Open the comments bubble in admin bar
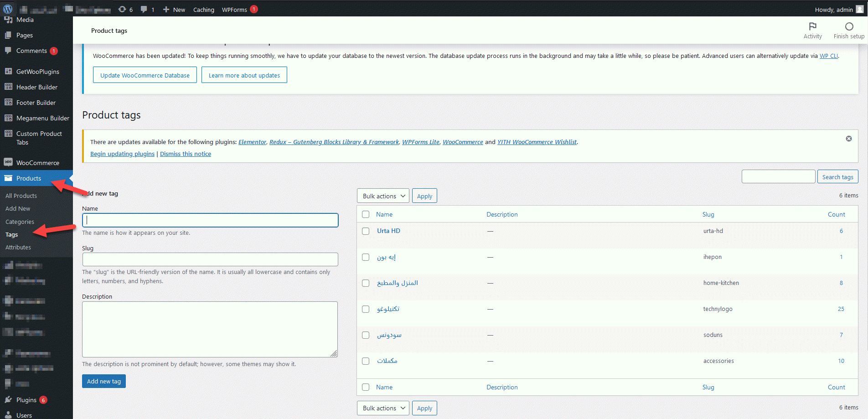868x419 pixels. pyautogui.click(x=144, y=9)
